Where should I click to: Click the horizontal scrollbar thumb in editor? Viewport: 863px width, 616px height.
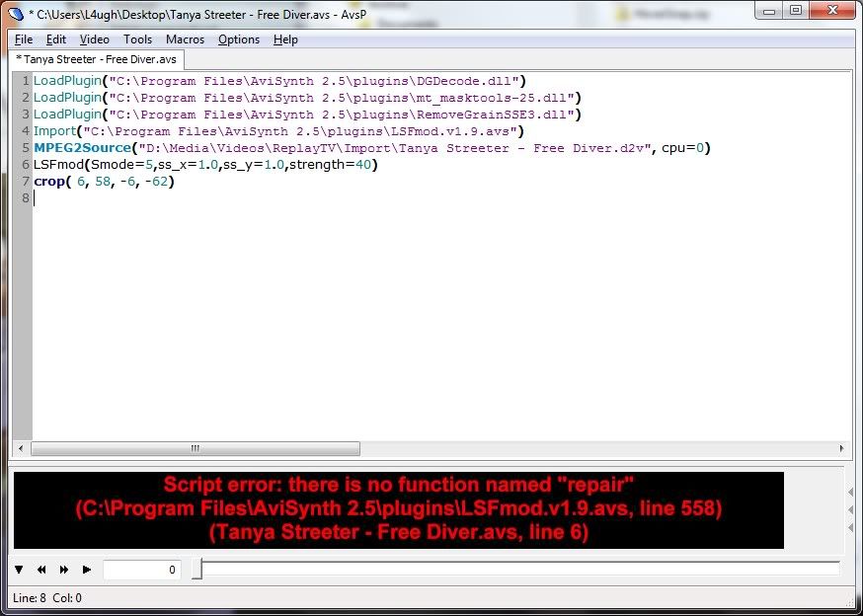tap(196, 448)
